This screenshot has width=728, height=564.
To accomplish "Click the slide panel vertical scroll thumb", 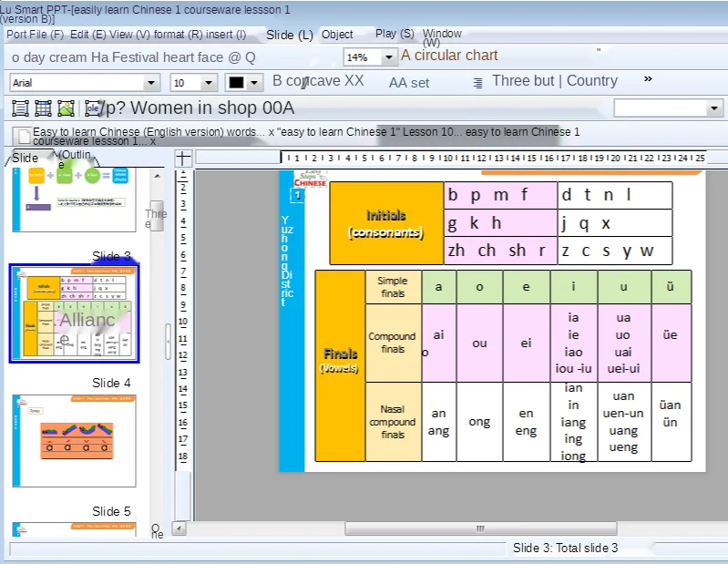I will point(158,215).
